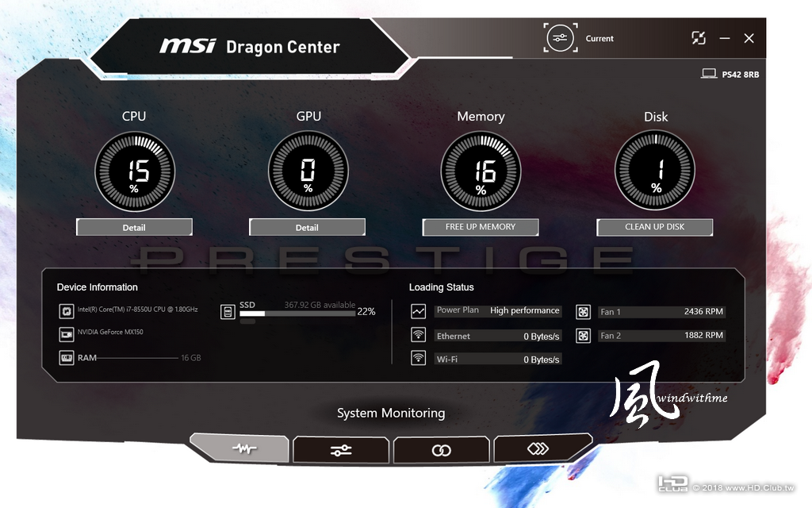The image size is (812, 508).
Task: Click the Fan 1 icon
Action: pos(584,311)
